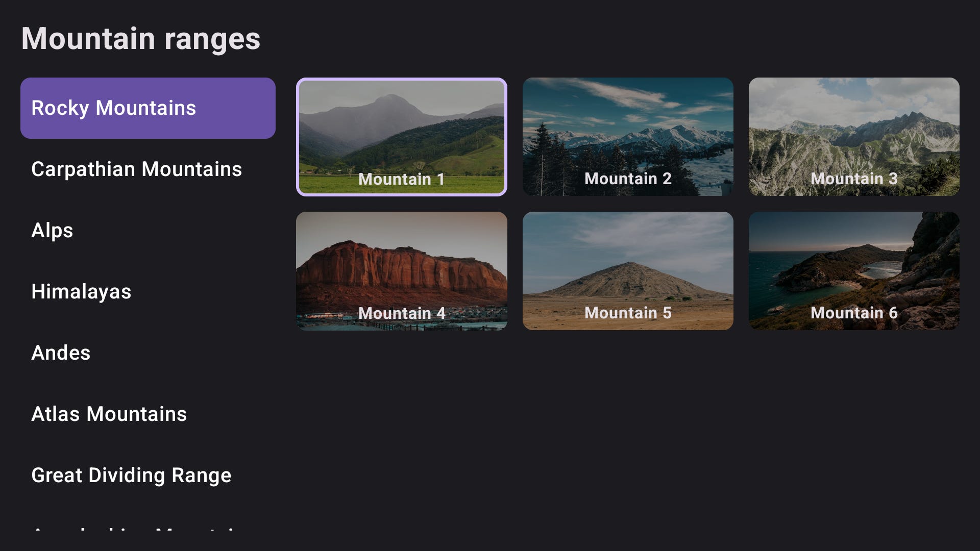Click the Mountain ranges page heading
This screenshot has height=551, width=980.
[x=140, y=38]
